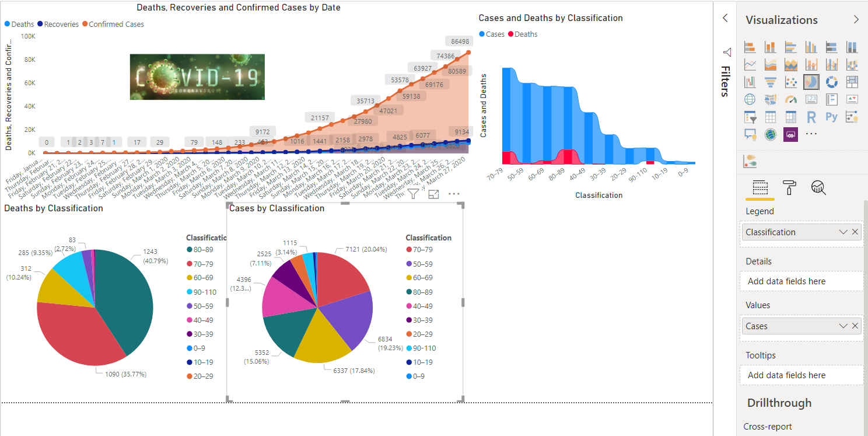Remove Classification field from Legend

click(855, 232)
